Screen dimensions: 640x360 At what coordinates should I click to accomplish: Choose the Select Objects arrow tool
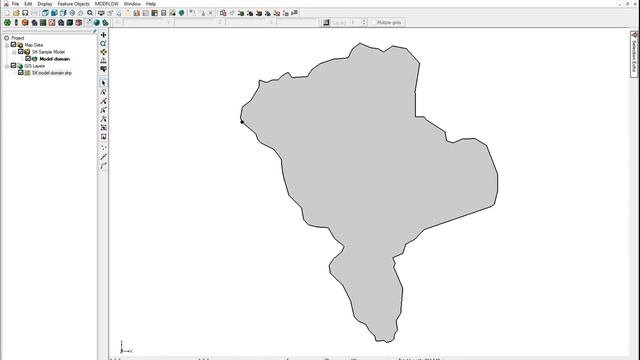pos(103,83)
